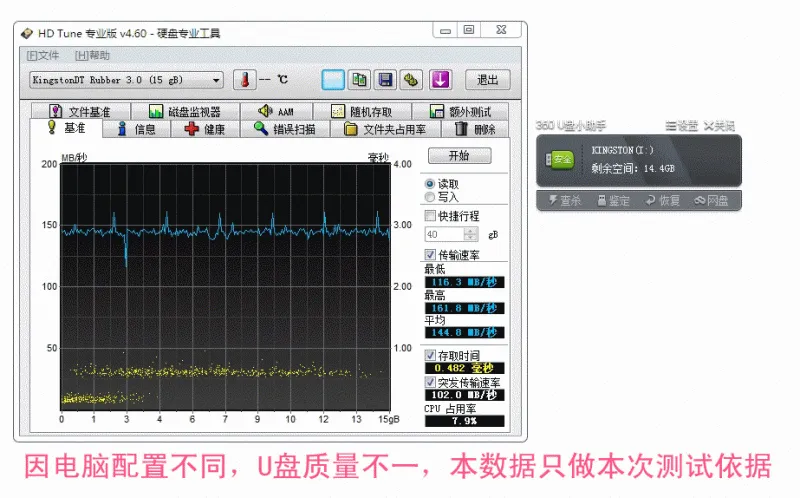Open the 额外测试 tab
Screen dimensions: 800x498
pos(460,111)
